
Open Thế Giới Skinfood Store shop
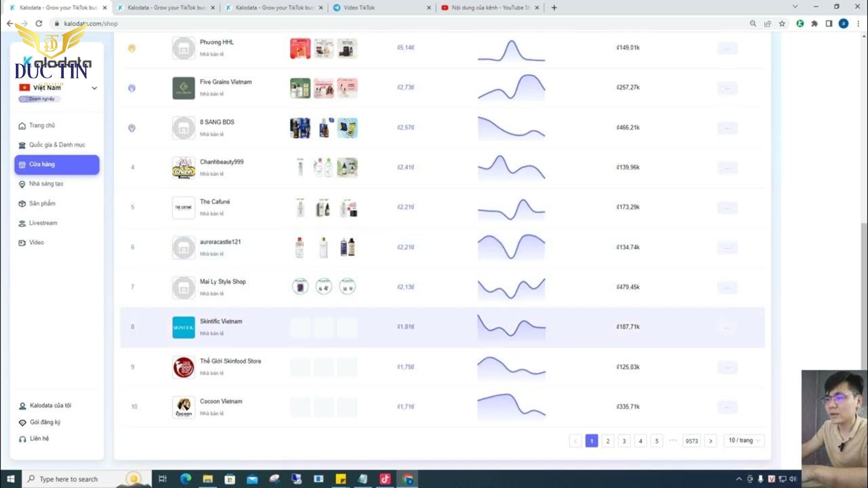point(231,361)
